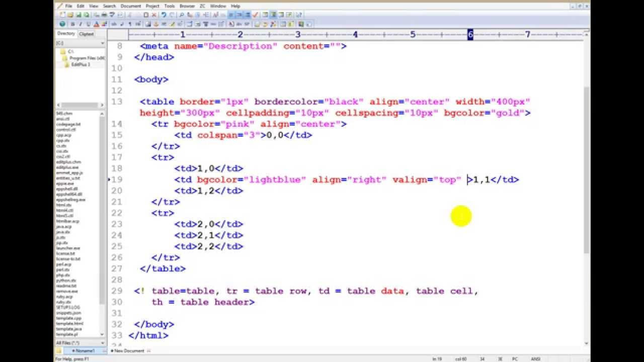Click the Save All toolbar icon

(86, 15)
